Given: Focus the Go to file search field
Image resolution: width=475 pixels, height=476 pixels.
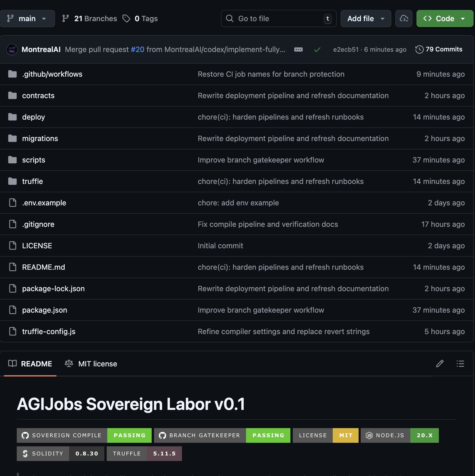Looking at the screenshot, I should [x=279, y=19].
